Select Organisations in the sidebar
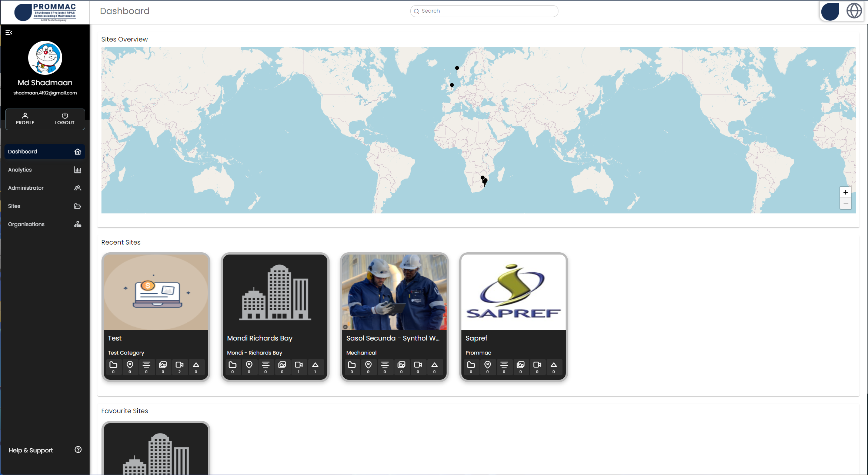 pos(44,224)
